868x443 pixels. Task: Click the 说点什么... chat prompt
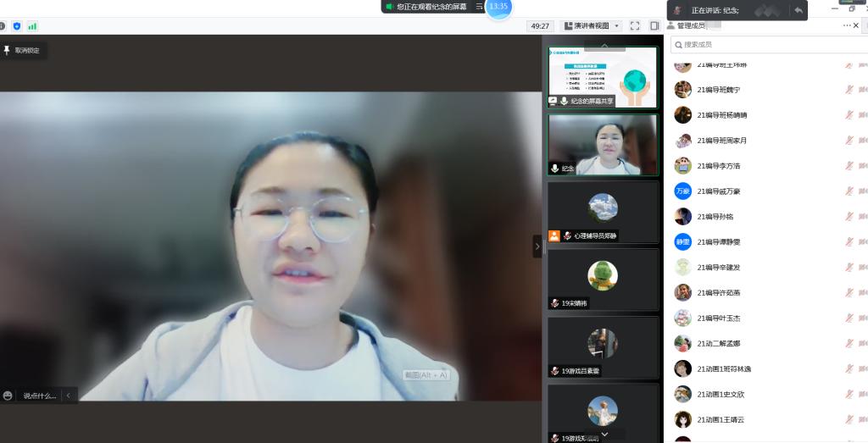click(x=40, y=396)
